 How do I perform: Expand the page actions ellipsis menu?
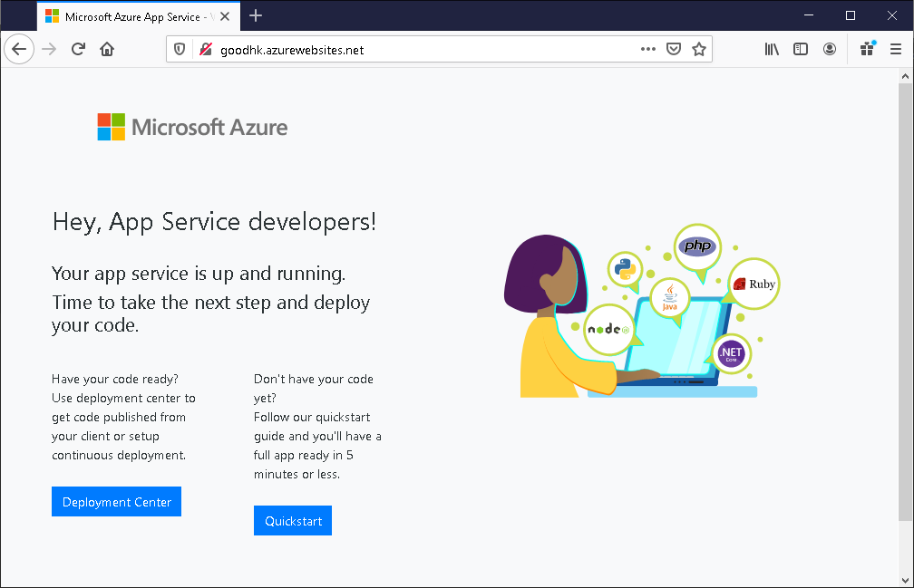pyautogui.click(x=648, y=50)
